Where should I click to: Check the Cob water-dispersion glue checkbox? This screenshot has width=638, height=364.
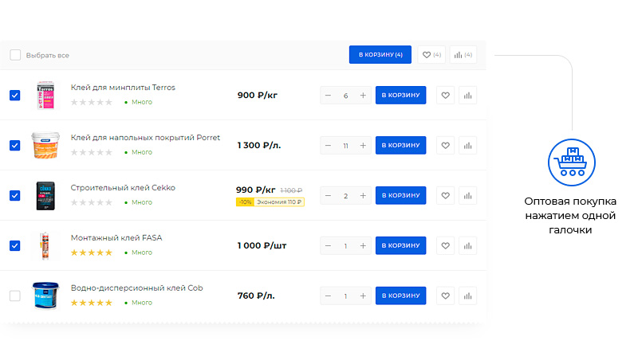[x=15, y=296]
